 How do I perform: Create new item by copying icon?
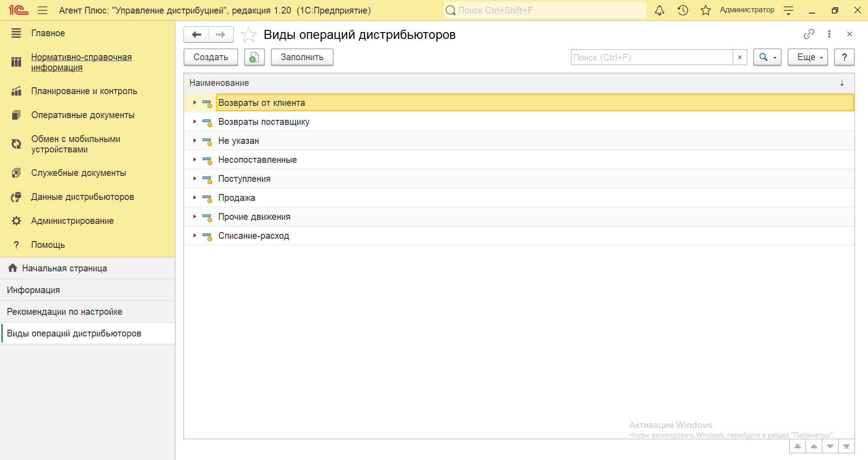point(254,57)
